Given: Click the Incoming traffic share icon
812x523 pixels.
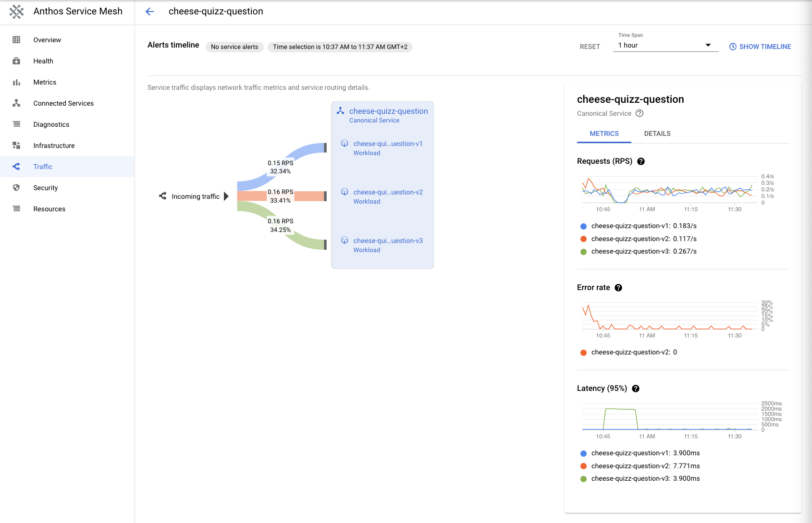Looking at the screenshot, I should coord(163,196).
